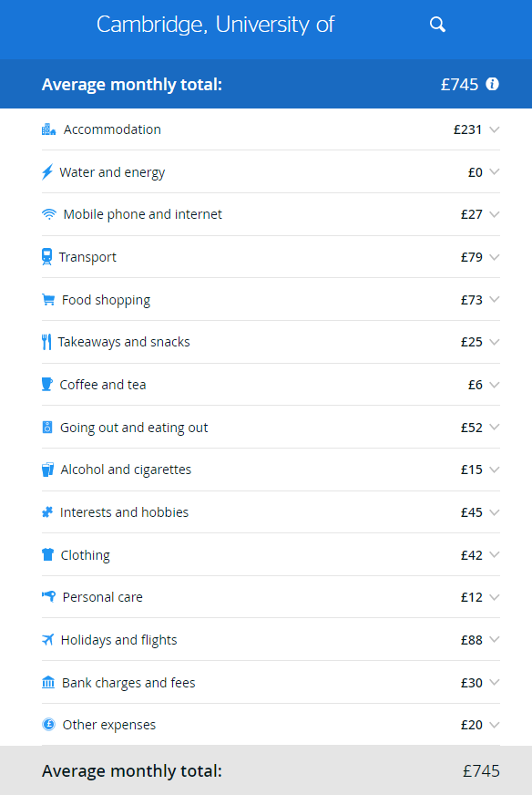Open the Interests and hobbies row
Image resolution: width=532 pixels, height=795 pixels.
click(x=271, y=512)
